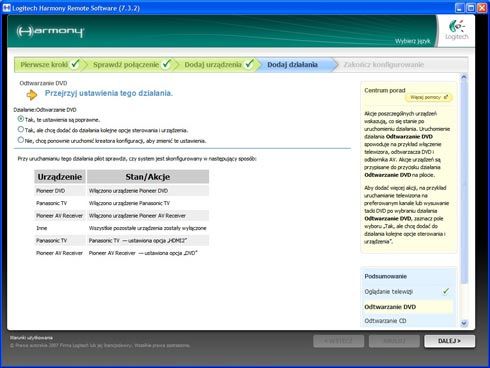
Task: Click the 'Urządzenie' column header
Action: pos(60,177)
